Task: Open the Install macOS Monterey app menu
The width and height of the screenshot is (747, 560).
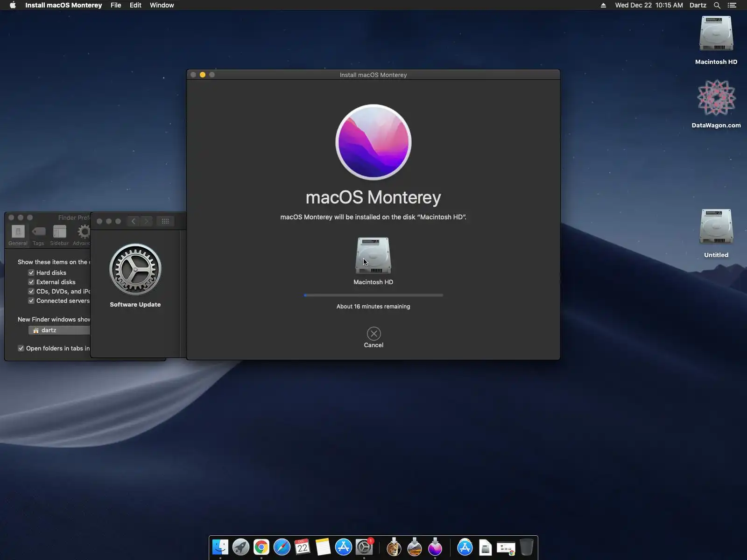Action: pyautogui.click(x=63, y=5)
